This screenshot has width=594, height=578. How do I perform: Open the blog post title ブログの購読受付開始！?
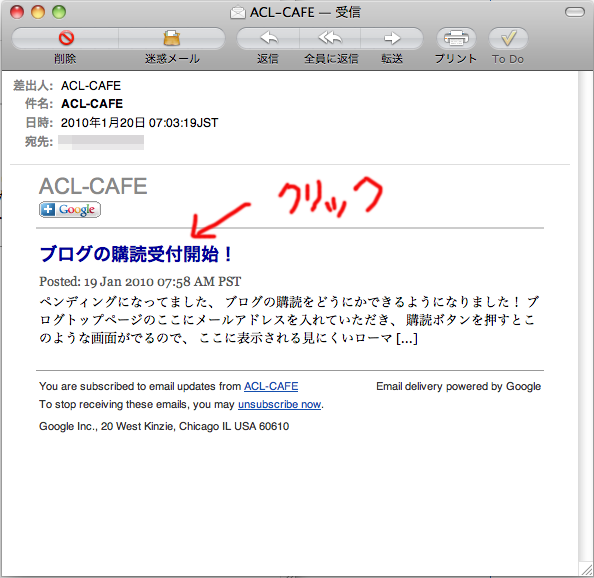coord(136,254)
